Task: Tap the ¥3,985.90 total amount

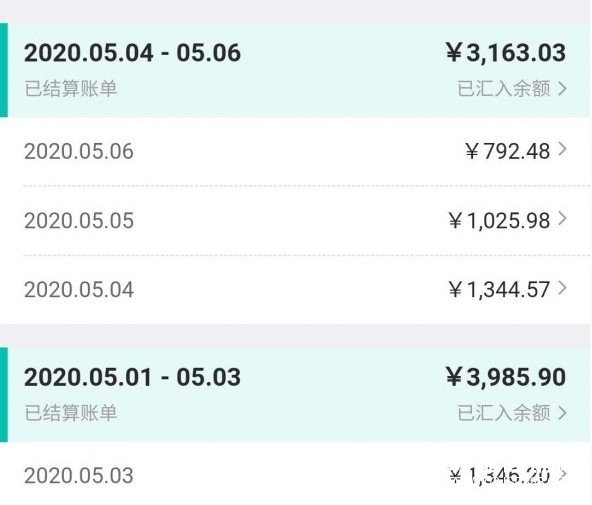Action: click(506, 377)
